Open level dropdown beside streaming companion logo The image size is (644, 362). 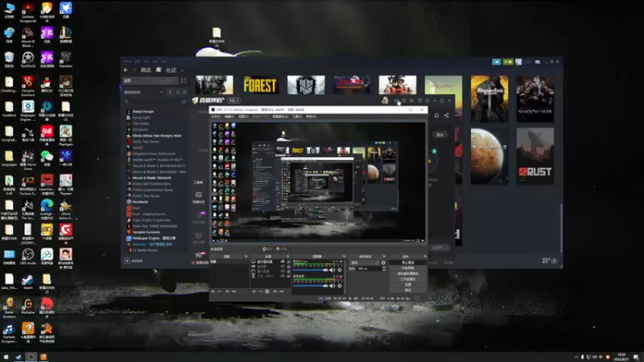click(x=233, y=101)
